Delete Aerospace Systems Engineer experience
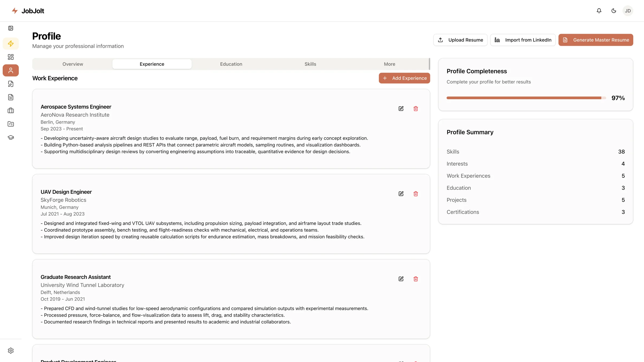The image size is (644, 362). click(416, 109)
